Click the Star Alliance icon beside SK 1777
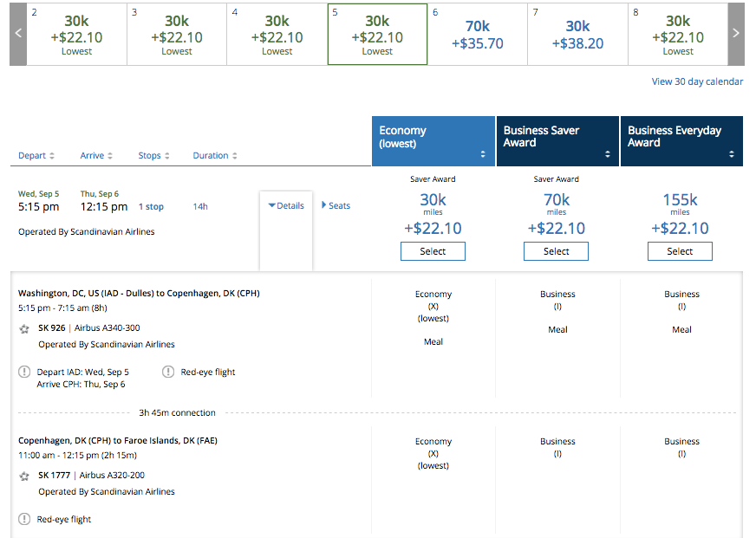 (x=24, y=476)
